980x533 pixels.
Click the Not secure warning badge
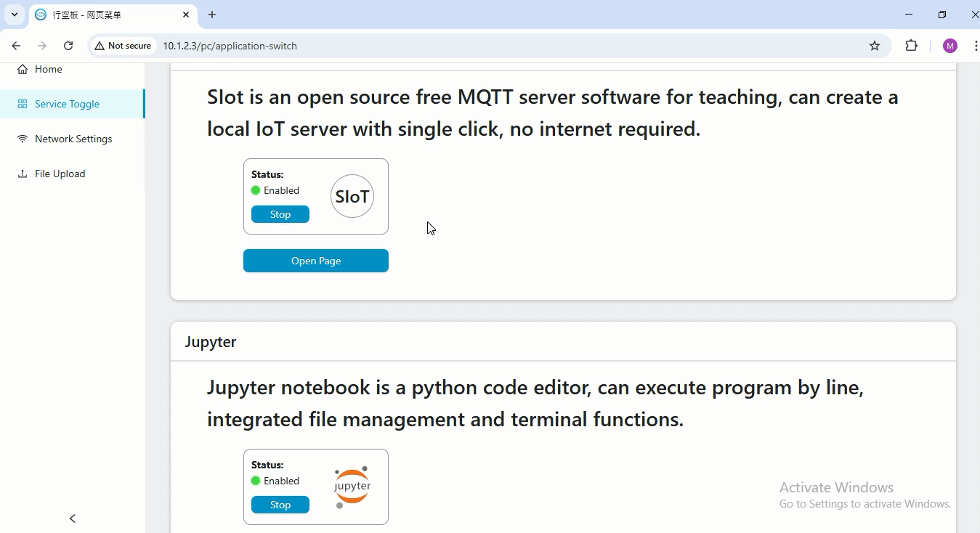123,46
